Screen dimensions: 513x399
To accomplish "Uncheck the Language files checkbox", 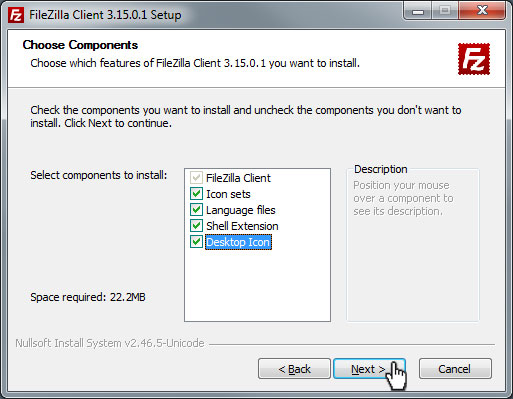I will click(x=196, y=210).
